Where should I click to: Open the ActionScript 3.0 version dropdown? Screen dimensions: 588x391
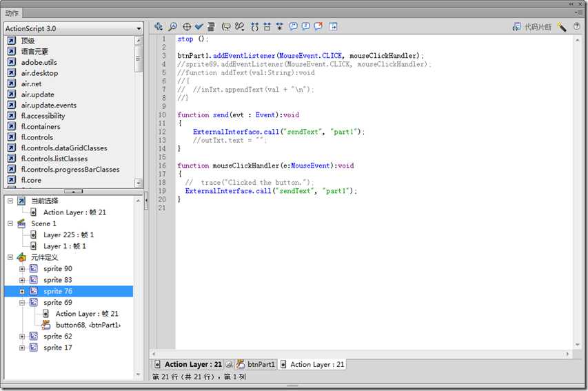click(x=74, y=28)
